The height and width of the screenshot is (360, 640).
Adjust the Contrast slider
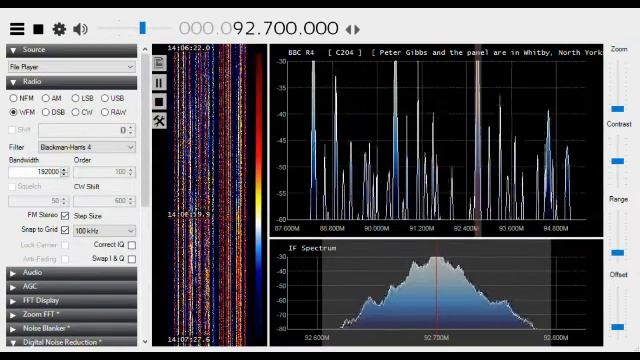(x=618, y=161)
